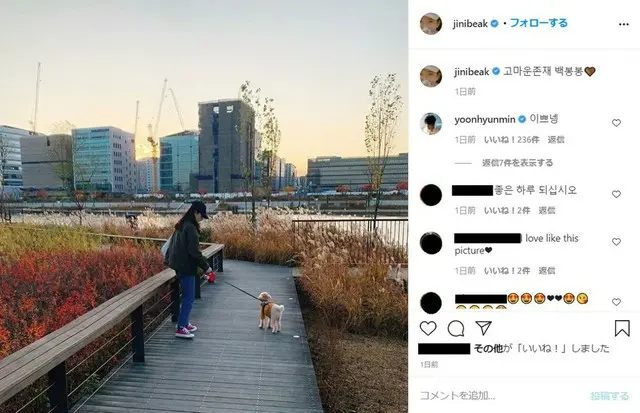Viewport: 640px width, 413px height.
Task: Open yoonhyunmin's profile link
Action: (485, 120)
